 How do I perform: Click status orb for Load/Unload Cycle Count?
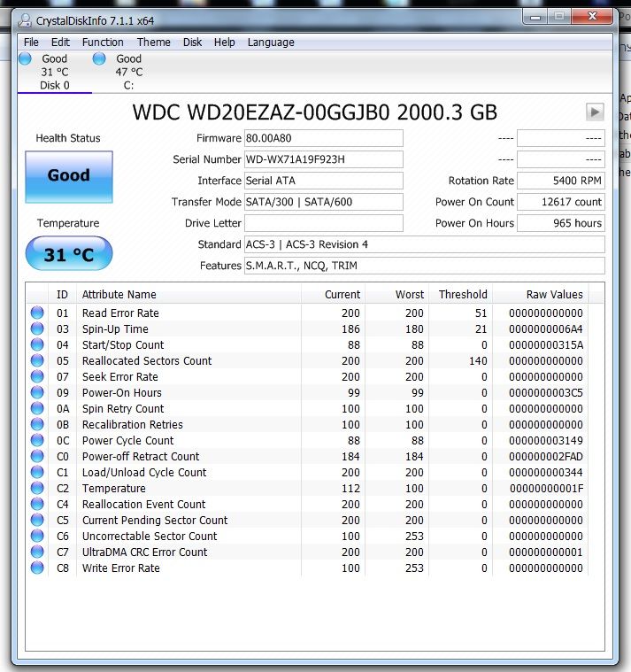[x=37, y=472]
